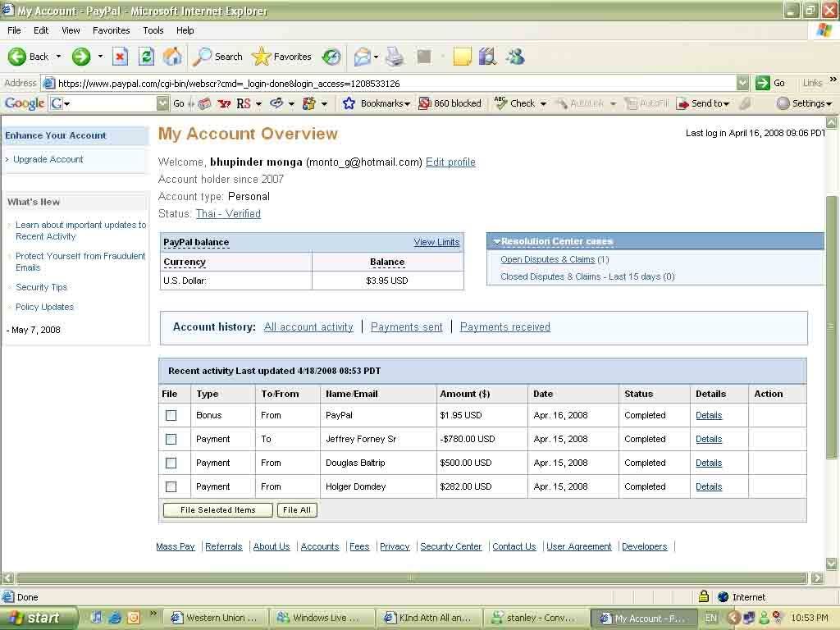
Task: Check the Bonus from PayPal row checkbox
Action: pyautogui.click(x=171, y=415)
